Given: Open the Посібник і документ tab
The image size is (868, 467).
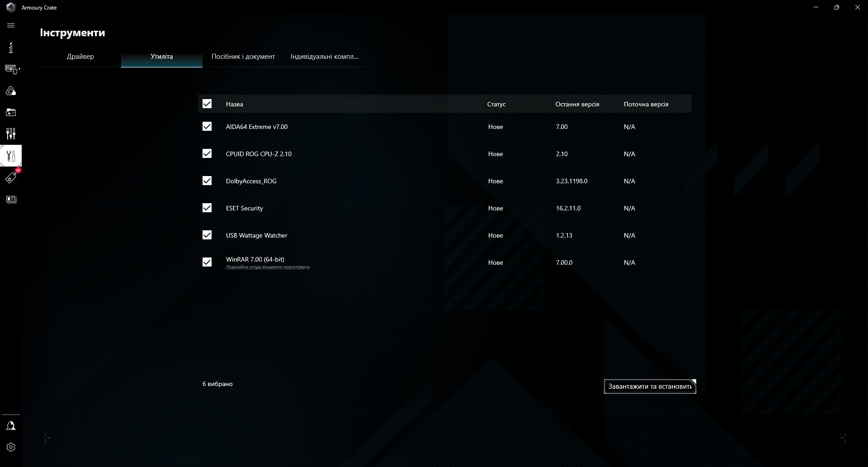Looking at the screenshot, I should 243,57.
